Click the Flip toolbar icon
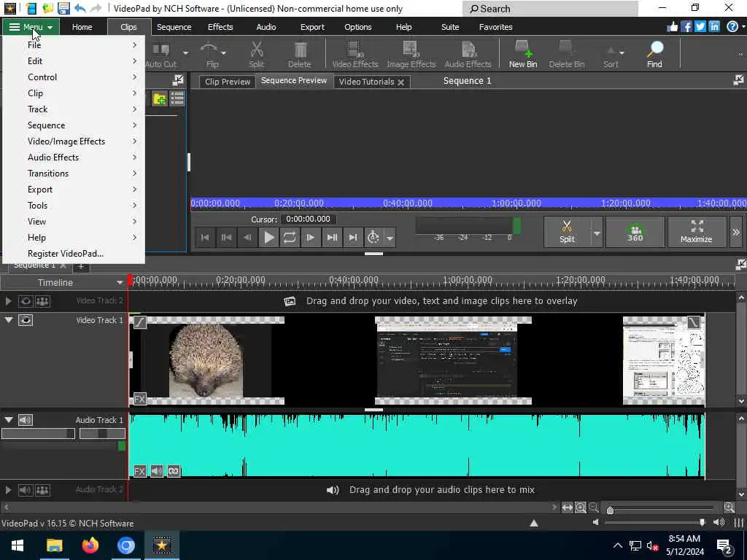 [209, 54]
